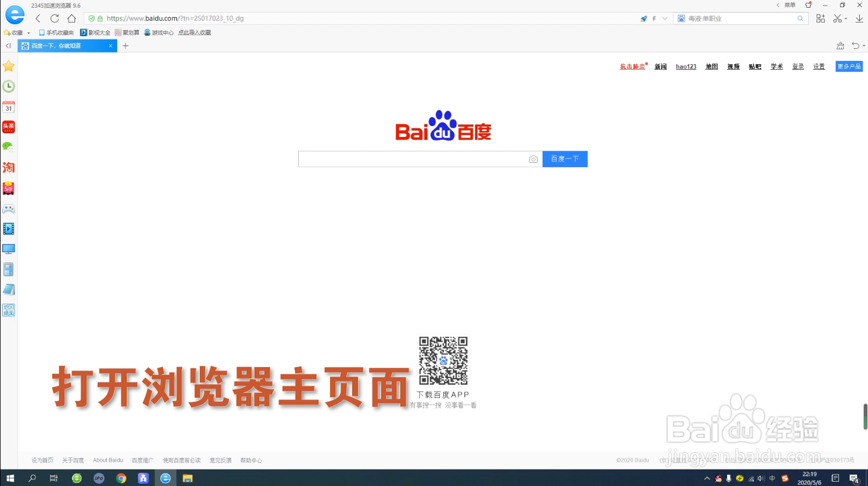Open the sidebar 返回桌面 desktop icon
The height and width of the screenshot is (486, 868).
click(x=9, y=310)
